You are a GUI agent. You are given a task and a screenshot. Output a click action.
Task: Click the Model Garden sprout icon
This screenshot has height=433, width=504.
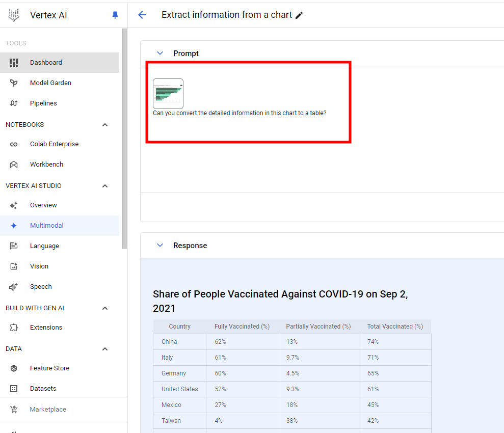[x=14, y=83]
